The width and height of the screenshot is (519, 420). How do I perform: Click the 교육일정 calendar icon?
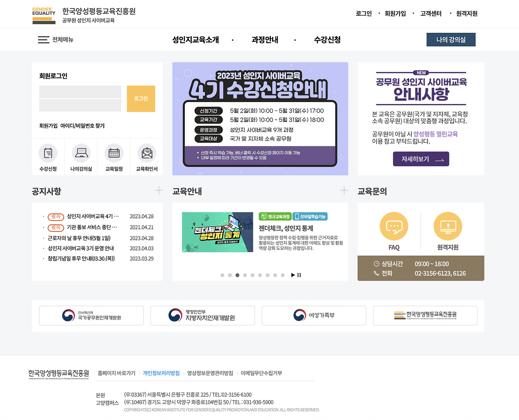(114, 153)
